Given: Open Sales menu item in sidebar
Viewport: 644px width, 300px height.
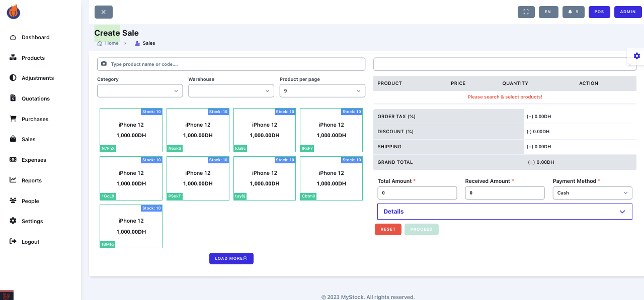Looking at the screenshot, I should click(29, 139).
